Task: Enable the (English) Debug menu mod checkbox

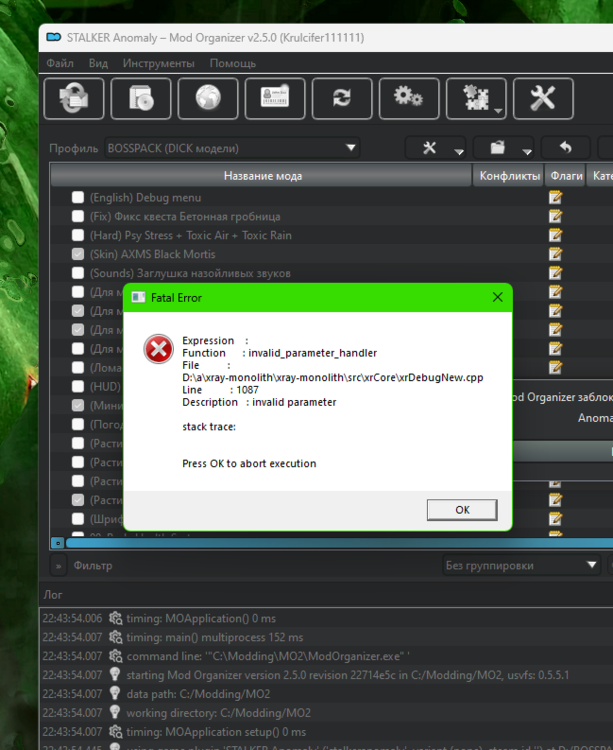Action: coord(78,198)
